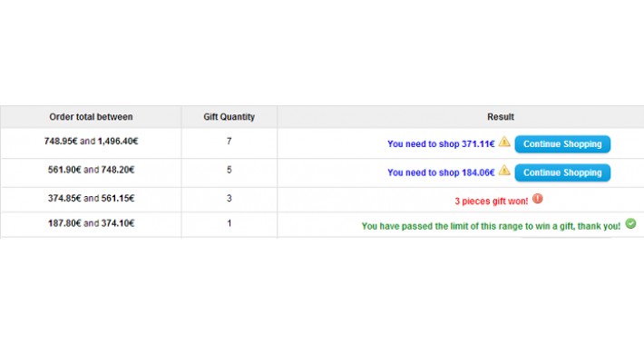
Task: Click the 748.95€ and 1,496.40€ range cell
Action: pos(92,142)
